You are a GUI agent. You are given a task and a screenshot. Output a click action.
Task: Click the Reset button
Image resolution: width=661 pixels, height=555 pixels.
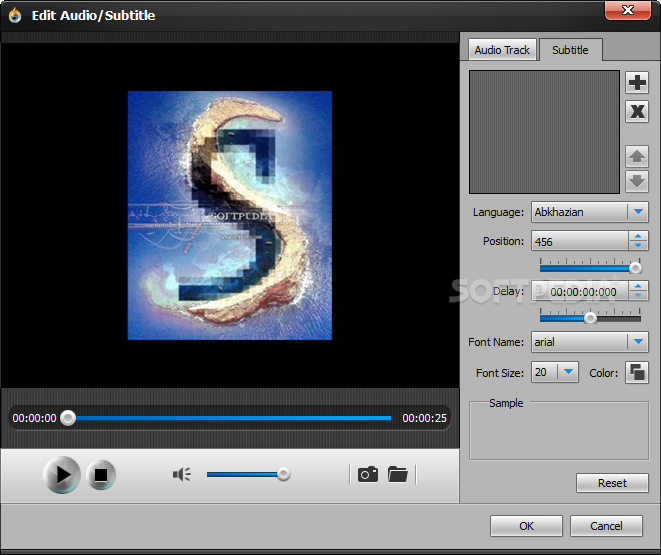[x=612, y=483]
